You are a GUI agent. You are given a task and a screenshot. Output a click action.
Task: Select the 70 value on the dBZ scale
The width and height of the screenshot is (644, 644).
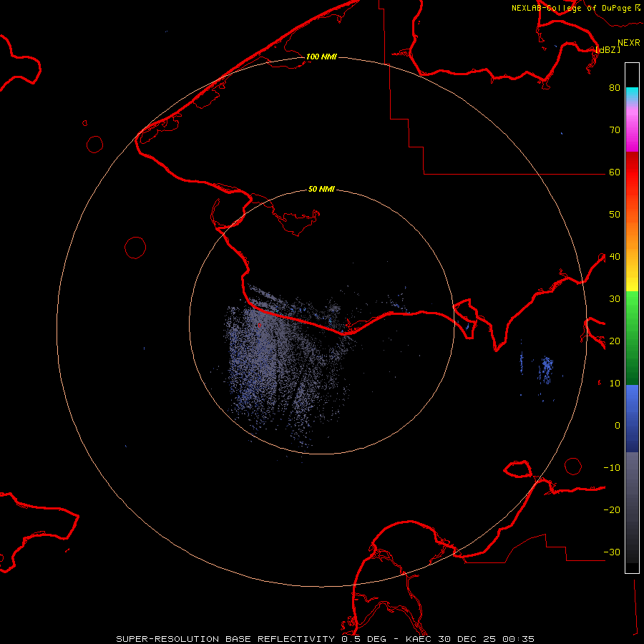coord(615,130)
